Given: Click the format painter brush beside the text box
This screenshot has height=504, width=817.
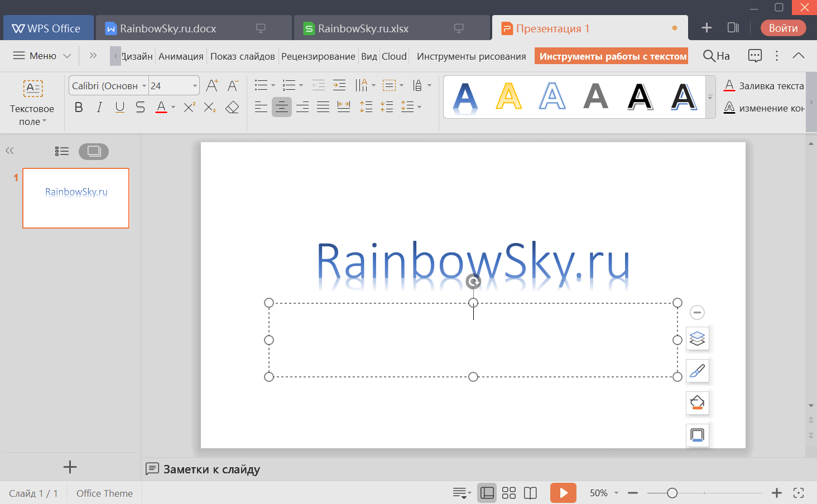Looking at the screenshot, I should (697, 371).
